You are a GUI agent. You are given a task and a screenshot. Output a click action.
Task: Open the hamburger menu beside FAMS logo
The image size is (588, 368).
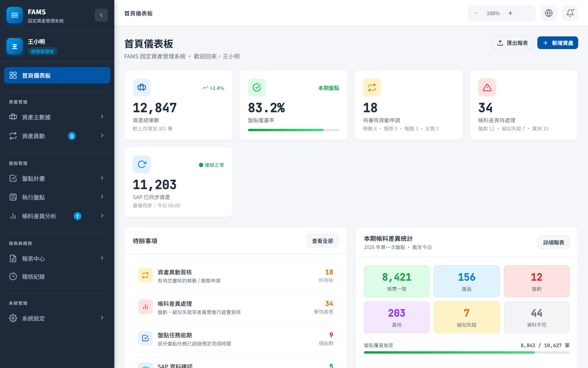[15, 15]
